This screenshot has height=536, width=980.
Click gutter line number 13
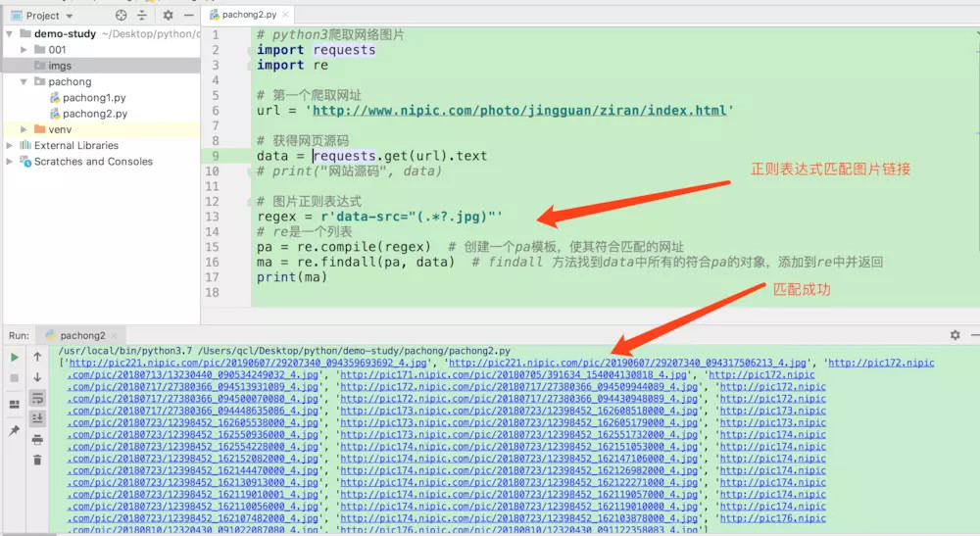tap(213, 217)
